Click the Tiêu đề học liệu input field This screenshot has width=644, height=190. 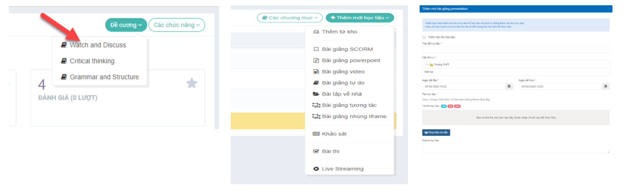[x=515, y=50]
